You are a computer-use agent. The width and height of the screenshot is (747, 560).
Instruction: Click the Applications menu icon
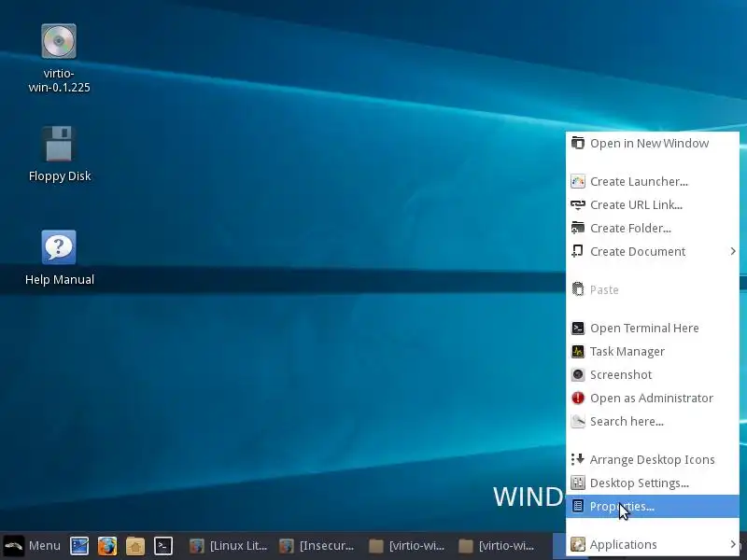pyautogui.click(x=578, y=544)
